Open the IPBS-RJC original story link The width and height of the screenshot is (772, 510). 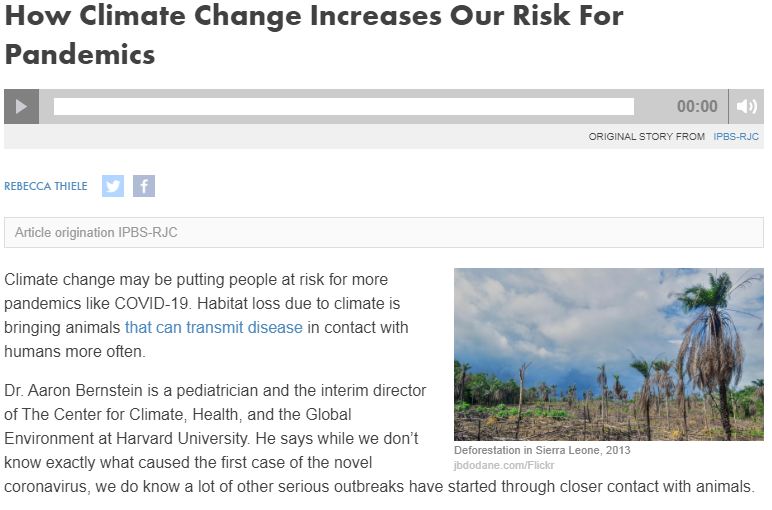click(736, 136)
